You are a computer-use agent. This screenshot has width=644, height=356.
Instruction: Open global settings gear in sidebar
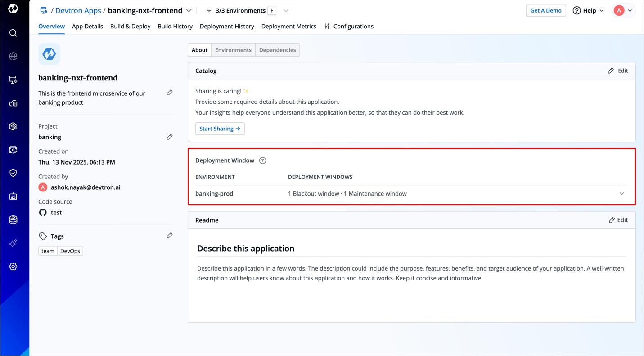13,267
